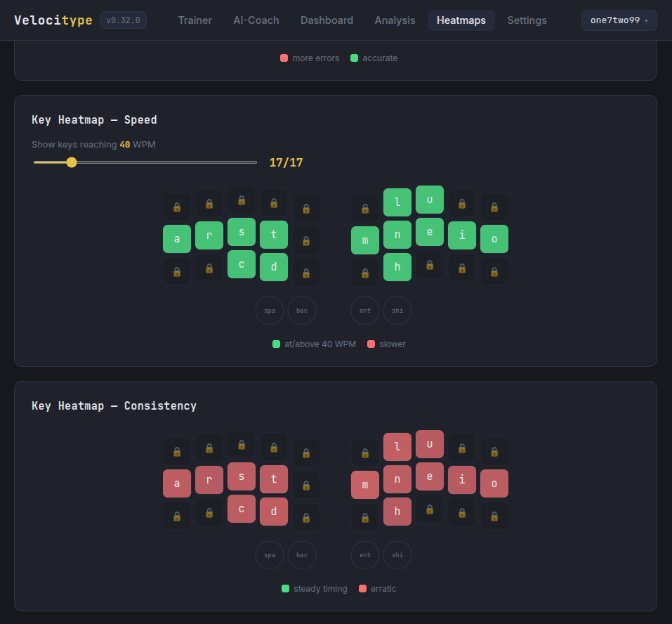
Task: Click the 't' key in Speed heatmap
Action: pos(274,235)
